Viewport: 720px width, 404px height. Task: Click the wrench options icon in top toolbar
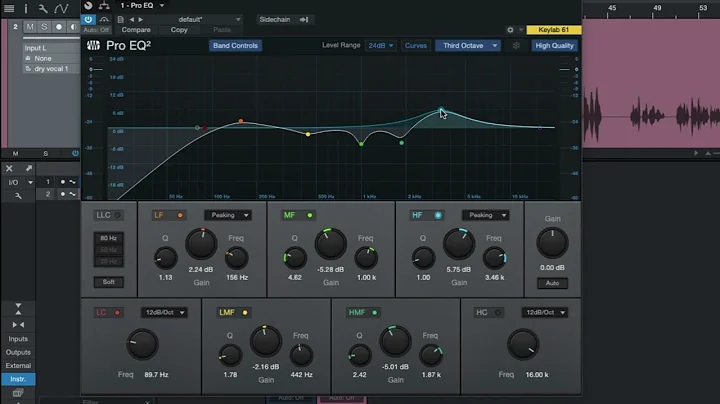click(42, 8)
